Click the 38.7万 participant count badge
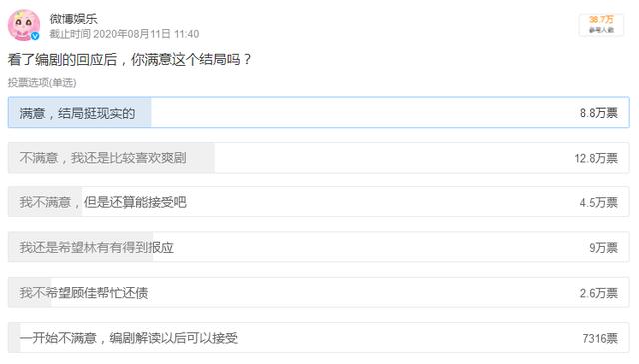This screenshot has width=639, height=364. point(601,25)
